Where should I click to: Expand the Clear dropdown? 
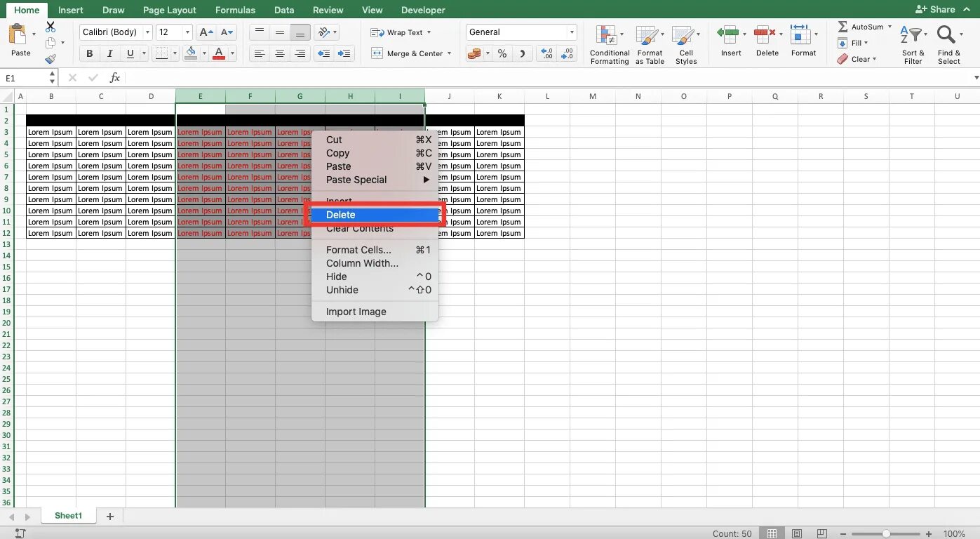875,59
